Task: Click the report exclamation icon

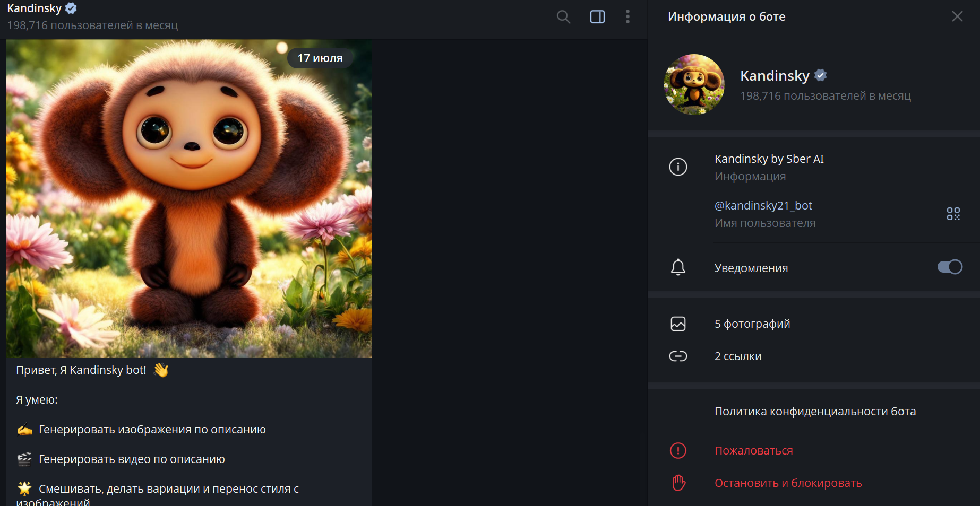Action: [678, 450]
